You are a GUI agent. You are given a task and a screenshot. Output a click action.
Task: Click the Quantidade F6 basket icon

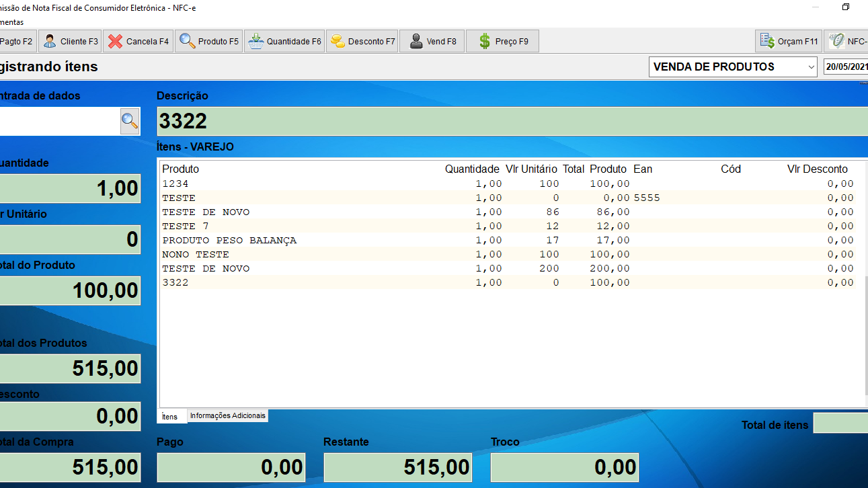click(255, 41)
